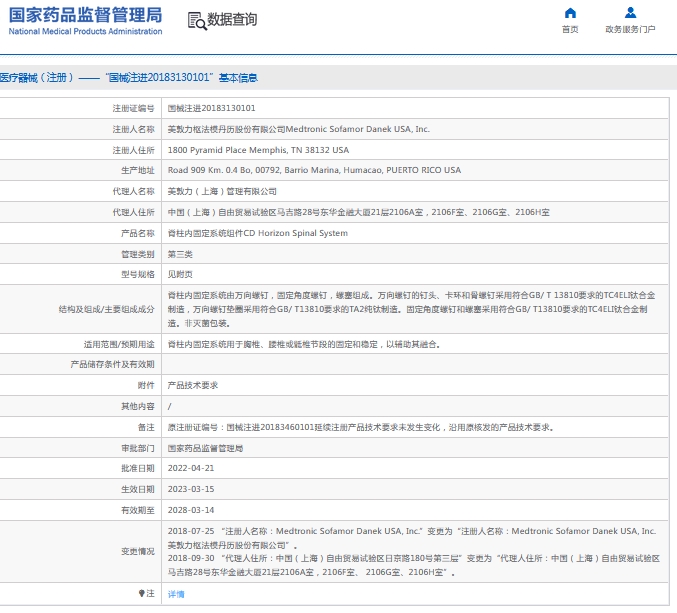This screenshot has width=677, height=613.
Task: Click the management category value 第三类
Action: 180,254
